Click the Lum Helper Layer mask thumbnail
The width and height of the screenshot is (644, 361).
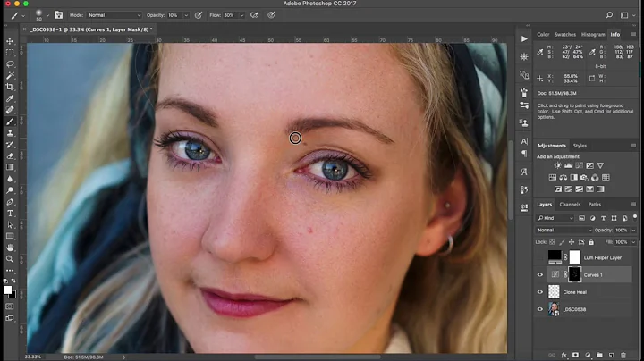point(574,257)
